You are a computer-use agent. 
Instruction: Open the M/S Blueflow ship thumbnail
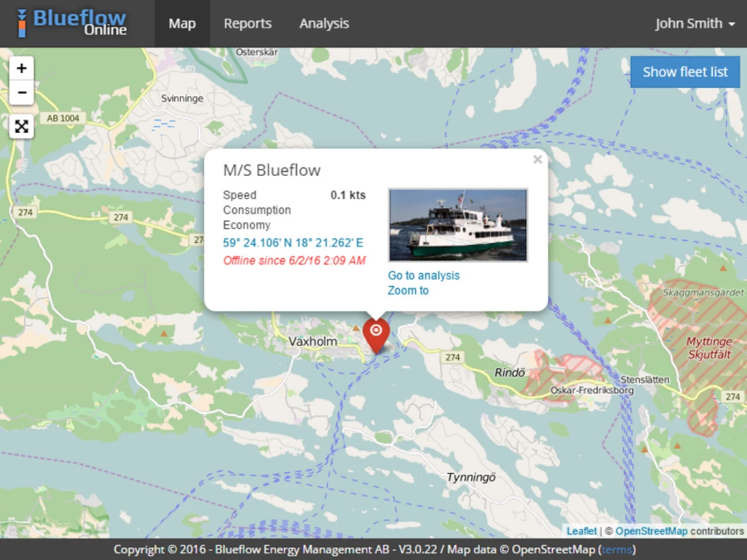point(458,225)
